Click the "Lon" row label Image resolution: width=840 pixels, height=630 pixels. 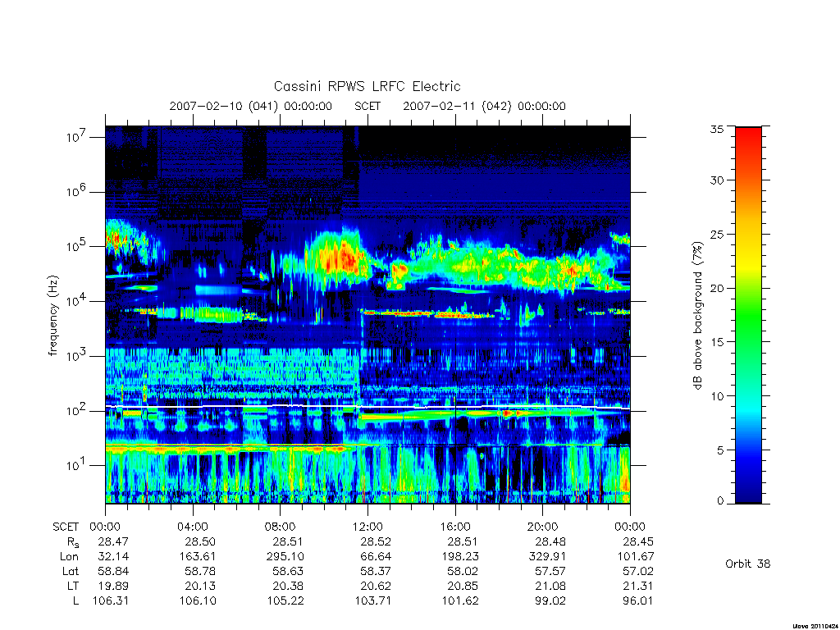(69, 557)
